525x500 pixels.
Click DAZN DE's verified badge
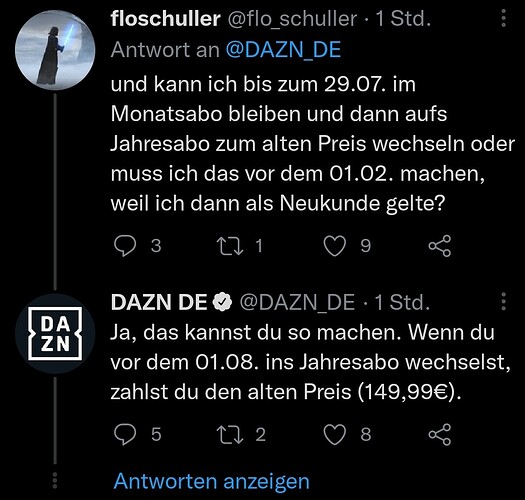[223, 302]
